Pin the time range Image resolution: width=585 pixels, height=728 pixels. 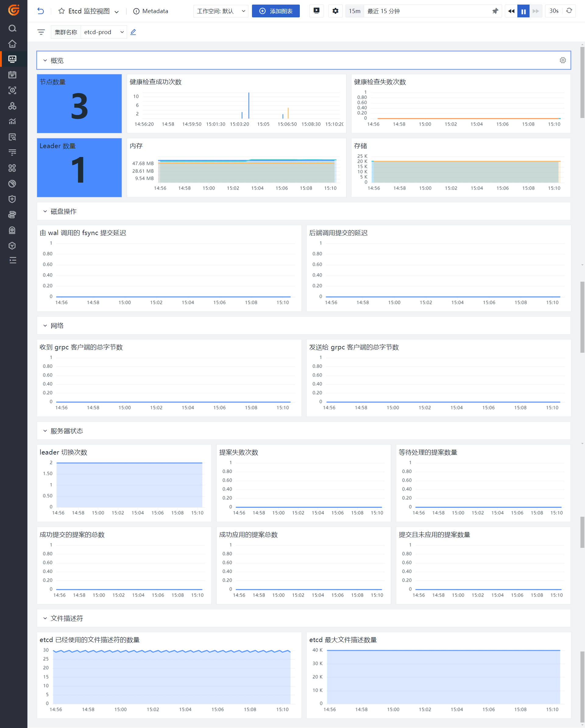tap(495, 11)
